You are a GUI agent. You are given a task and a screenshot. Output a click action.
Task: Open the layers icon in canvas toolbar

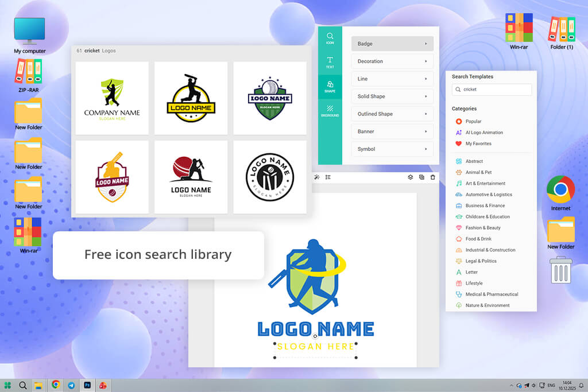coord(410,177)
